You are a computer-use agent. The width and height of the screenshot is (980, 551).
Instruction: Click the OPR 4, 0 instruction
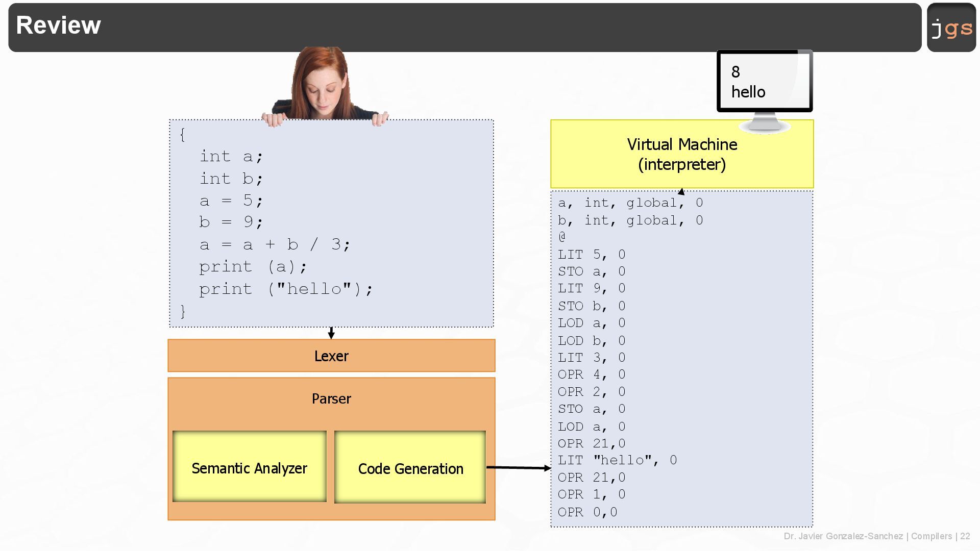click(x=591, y=374)
